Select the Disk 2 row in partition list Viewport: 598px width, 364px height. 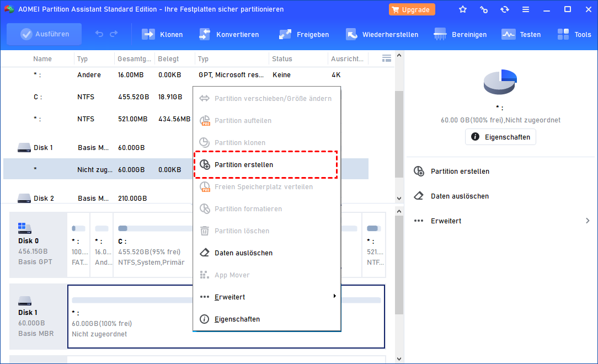tap(186, 198)
